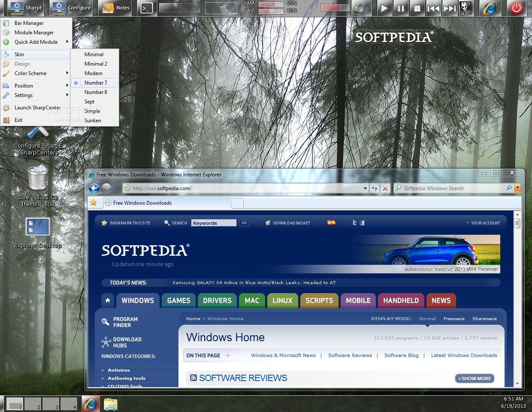Viewport: 532px width, 412px height.
Task: Click the SHOW MORE button
Action: tap(475, 379)
